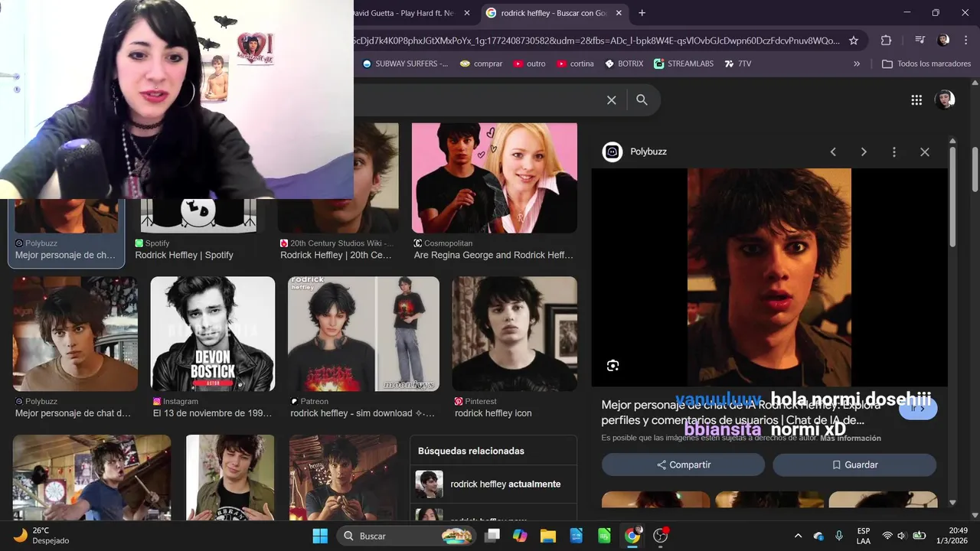Screen dimensions: 980x551
Task: Go to next image in preview panel
Action: 864,152
